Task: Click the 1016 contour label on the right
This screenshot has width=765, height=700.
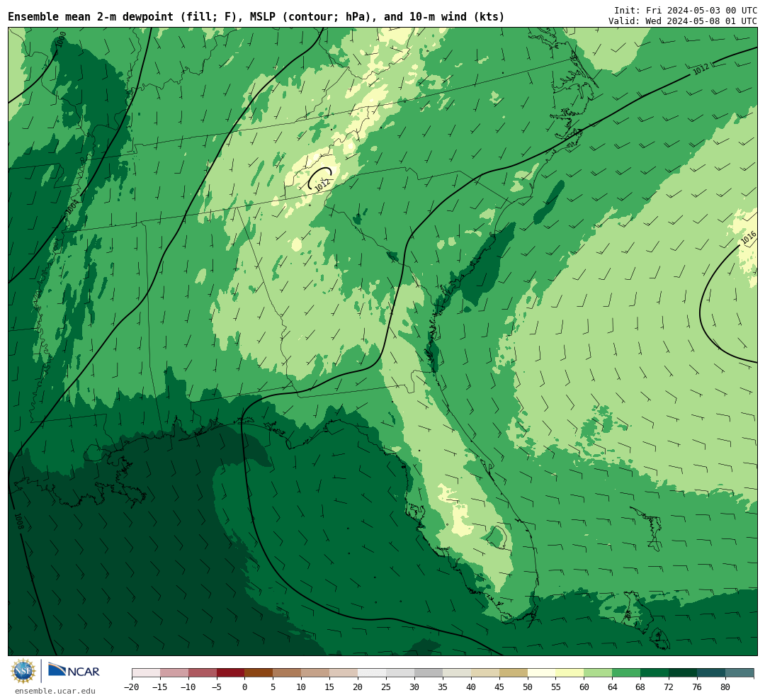Action: point(749,238)
